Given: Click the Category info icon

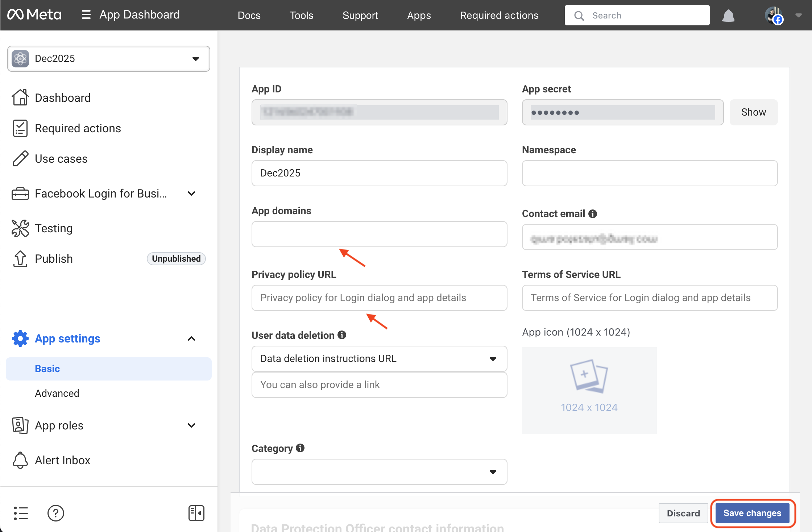Looking at the screenshot, I should [300, 448].
